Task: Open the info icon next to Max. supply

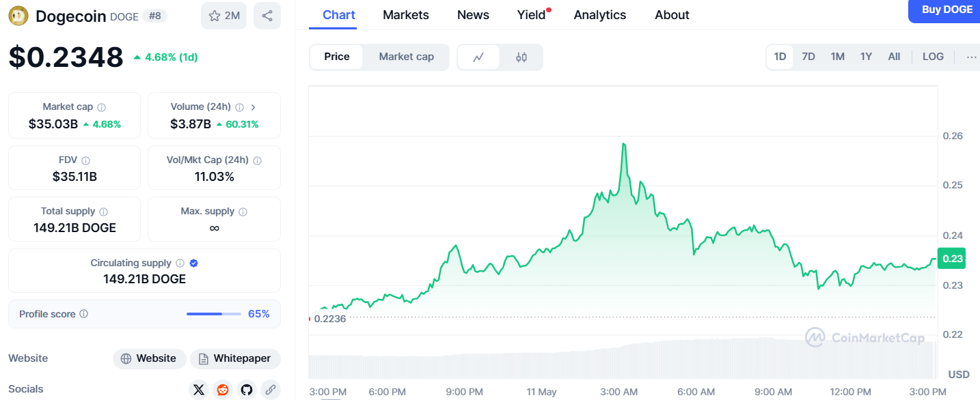Action: tap(243, 212)
